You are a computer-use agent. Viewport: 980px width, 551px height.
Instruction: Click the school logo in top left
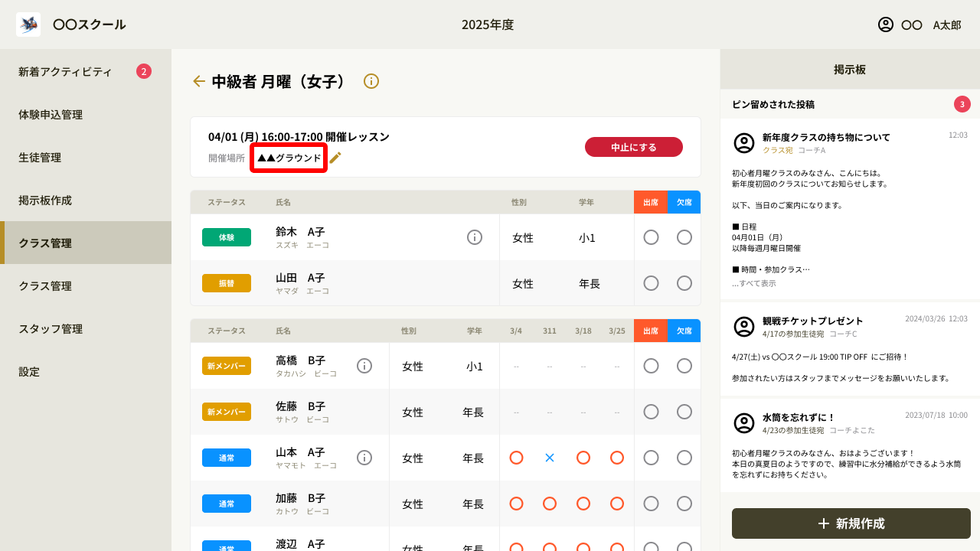28,24
